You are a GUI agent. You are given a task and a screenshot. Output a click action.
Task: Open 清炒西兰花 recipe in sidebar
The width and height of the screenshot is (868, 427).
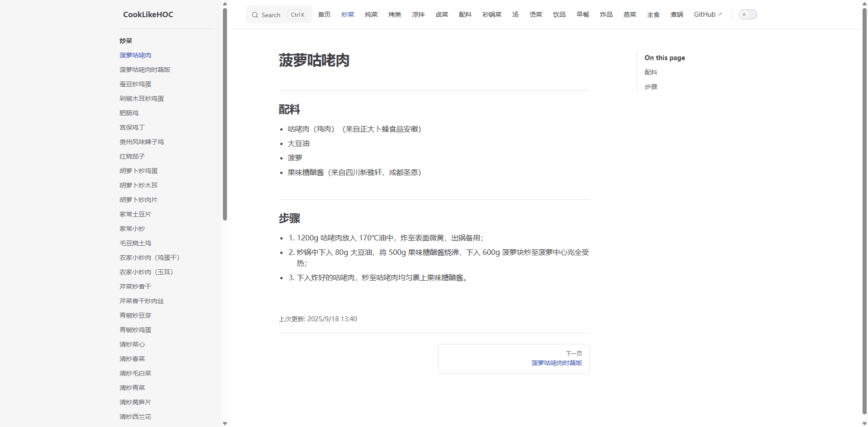(x=135, y=417)
